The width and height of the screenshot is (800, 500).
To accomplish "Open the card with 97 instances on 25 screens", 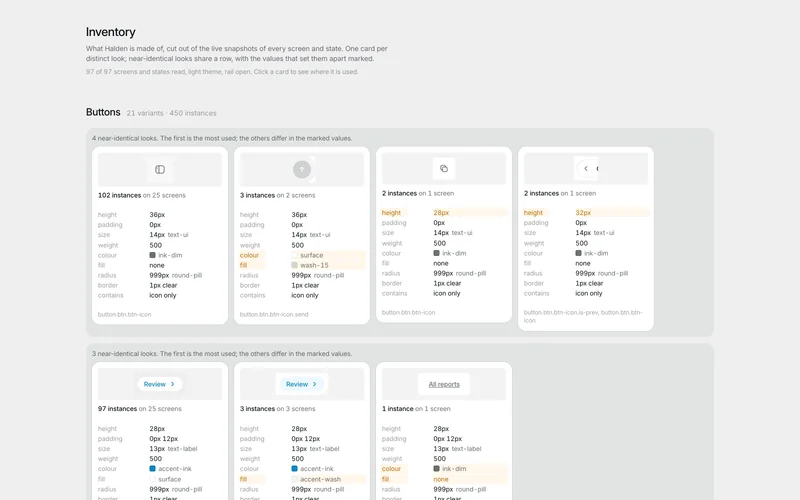I will (x=160, y=431).
